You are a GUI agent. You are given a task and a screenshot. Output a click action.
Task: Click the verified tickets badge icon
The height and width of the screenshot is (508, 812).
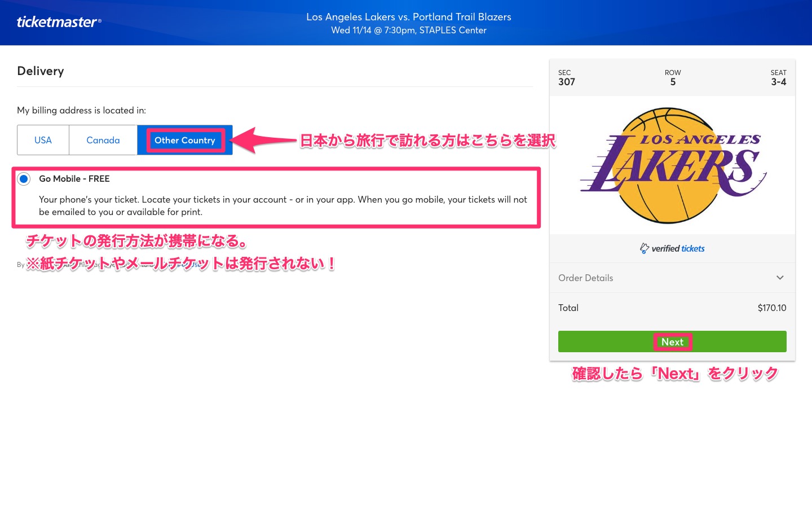point(645,248)
